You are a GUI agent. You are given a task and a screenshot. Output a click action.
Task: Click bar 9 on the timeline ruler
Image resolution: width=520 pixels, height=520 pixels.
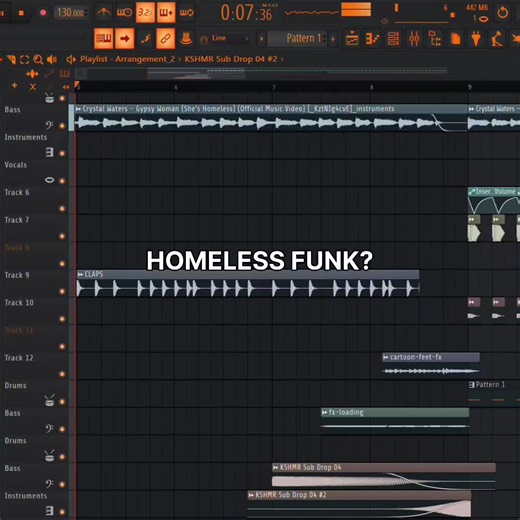469,87
